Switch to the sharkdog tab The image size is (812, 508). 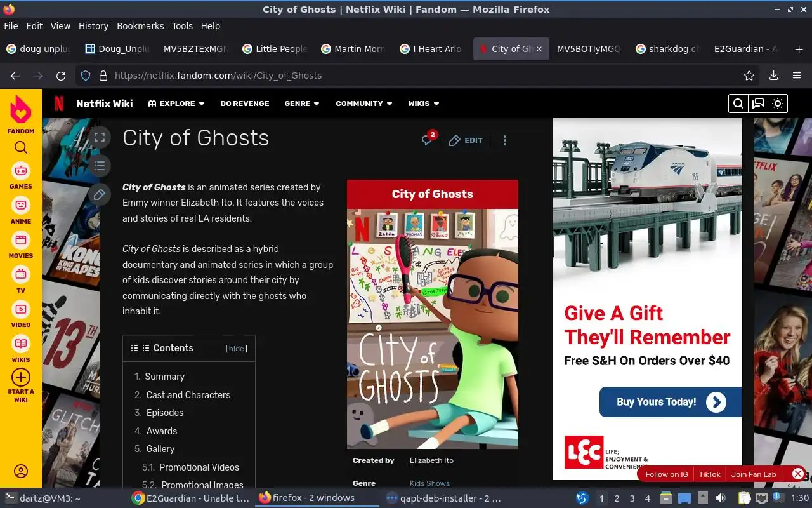coord(667,49)
